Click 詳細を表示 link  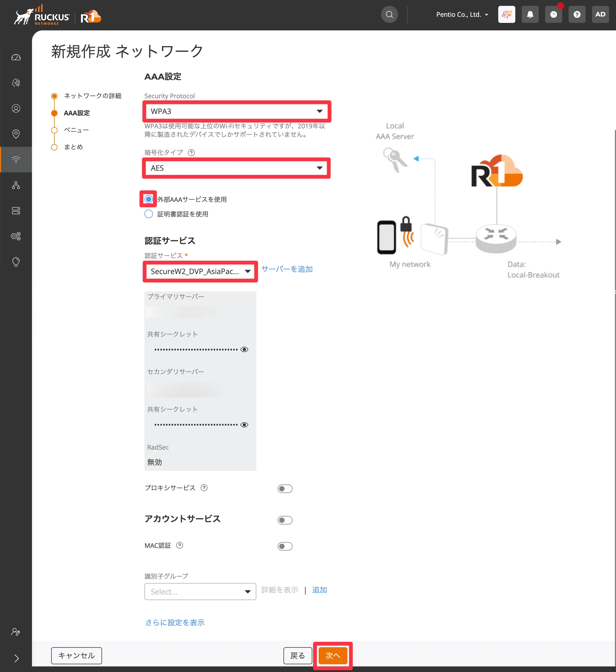click(x=279, y=590)
